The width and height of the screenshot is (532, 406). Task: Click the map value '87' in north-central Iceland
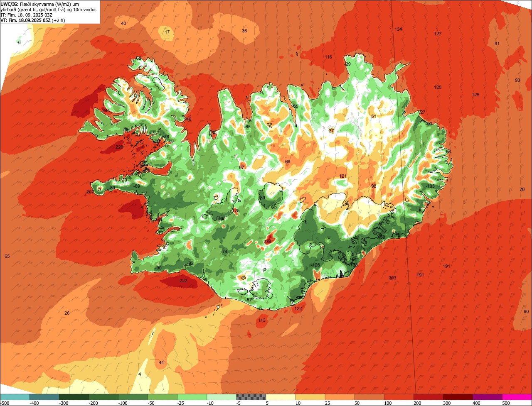pyautogui.click(x=241, y=168)
